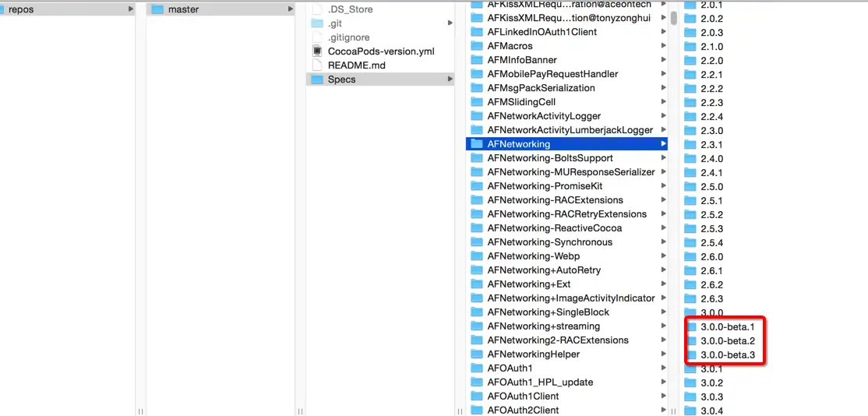Select AFNetworking-RACExtensions folder name
The image size is (868, 416).
556,200
